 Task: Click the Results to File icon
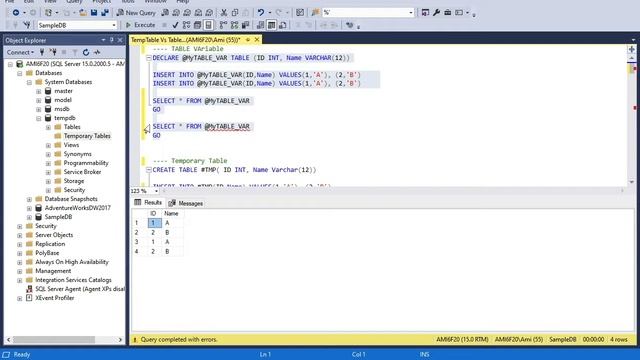pos(282,25)
